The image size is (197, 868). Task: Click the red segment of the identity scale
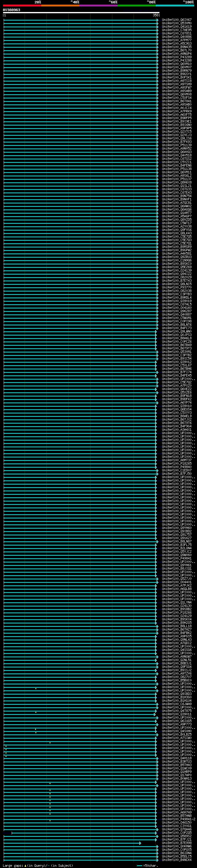(22, 6)
